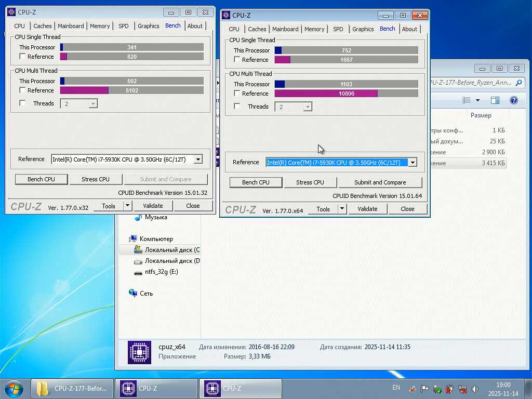
Task: Open the CPU-Z-177-Befor... folder taskbar button
Action: (x=72, y=389)
